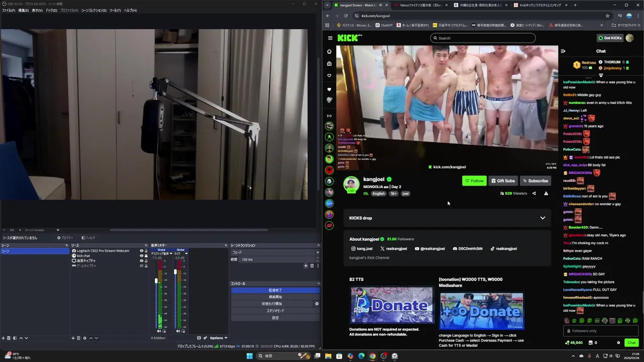The width and height of the screenshot is (644, 362).
Task: Open the chat settings gear
Action: (618, 342)
